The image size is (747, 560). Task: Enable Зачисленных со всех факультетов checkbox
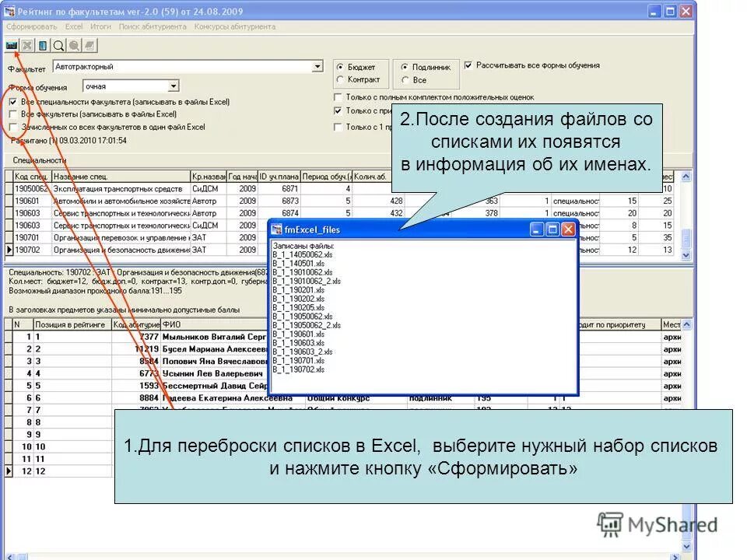click(x=13, y=127)
